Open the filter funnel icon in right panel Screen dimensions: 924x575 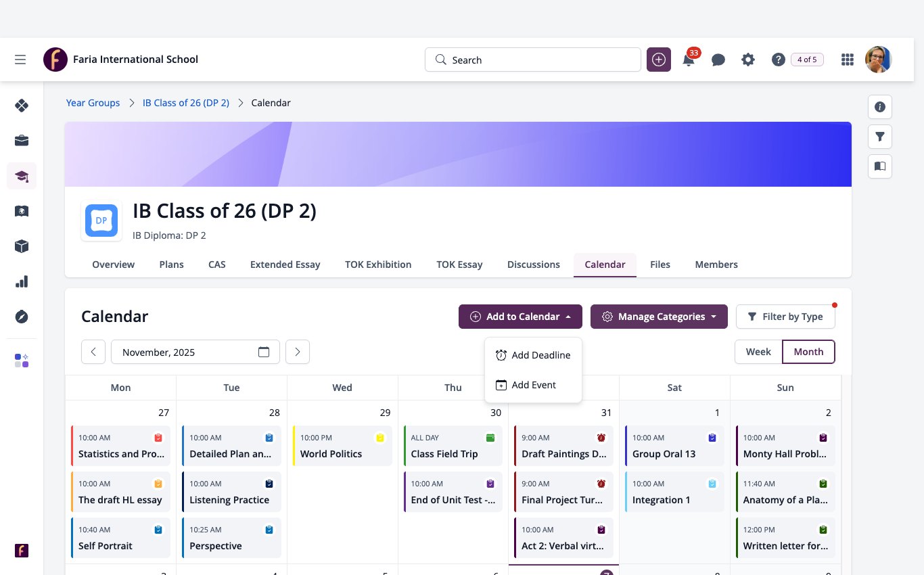(880, 137)
